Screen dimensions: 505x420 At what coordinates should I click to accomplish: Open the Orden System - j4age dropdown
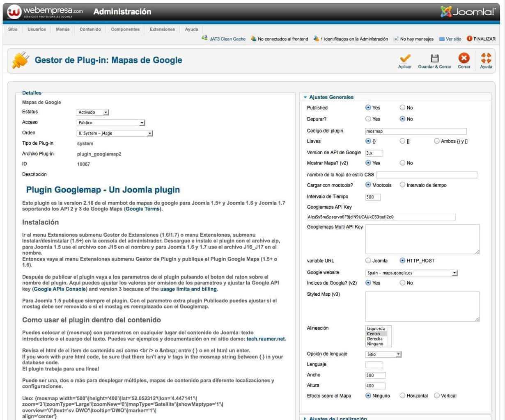tap(115, 133)
